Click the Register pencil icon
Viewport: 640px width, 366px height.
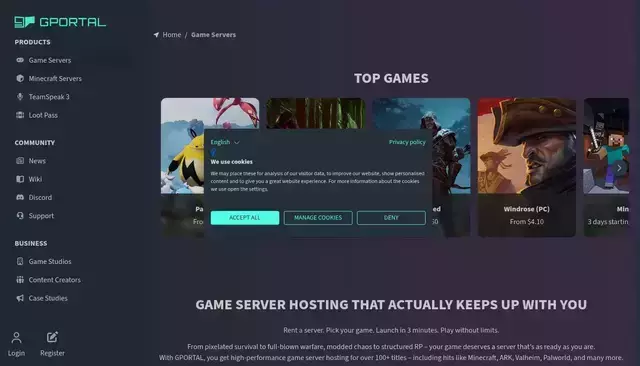point(52,337)
